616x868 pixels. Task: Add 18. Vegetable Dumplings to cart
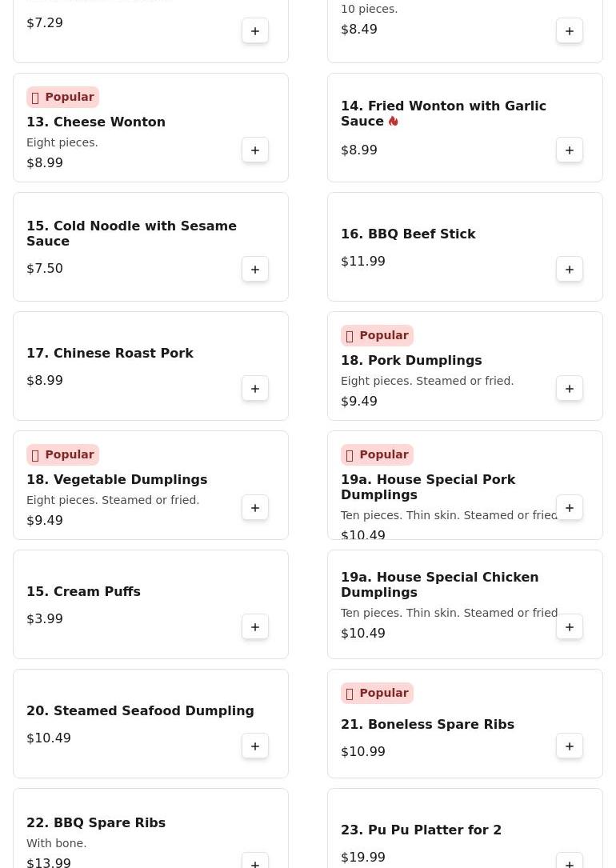click(255, 508)
